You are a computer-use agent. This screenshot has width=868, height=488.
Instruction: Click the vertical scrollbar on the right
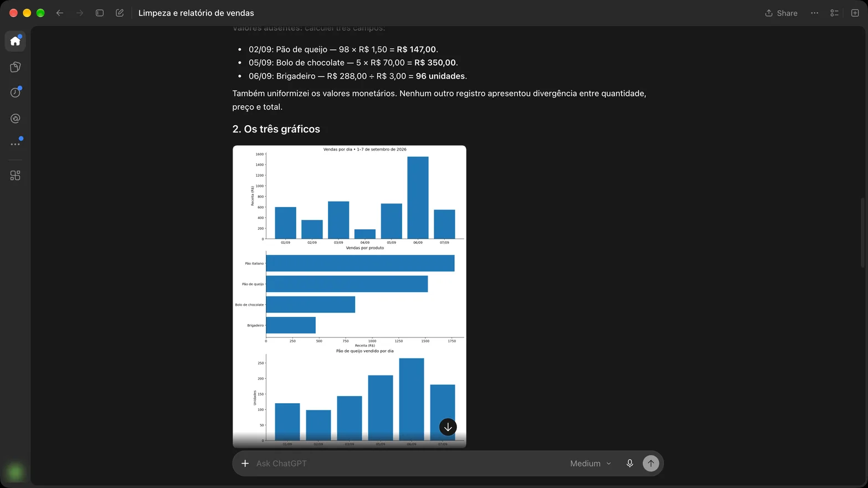point(862,233)
